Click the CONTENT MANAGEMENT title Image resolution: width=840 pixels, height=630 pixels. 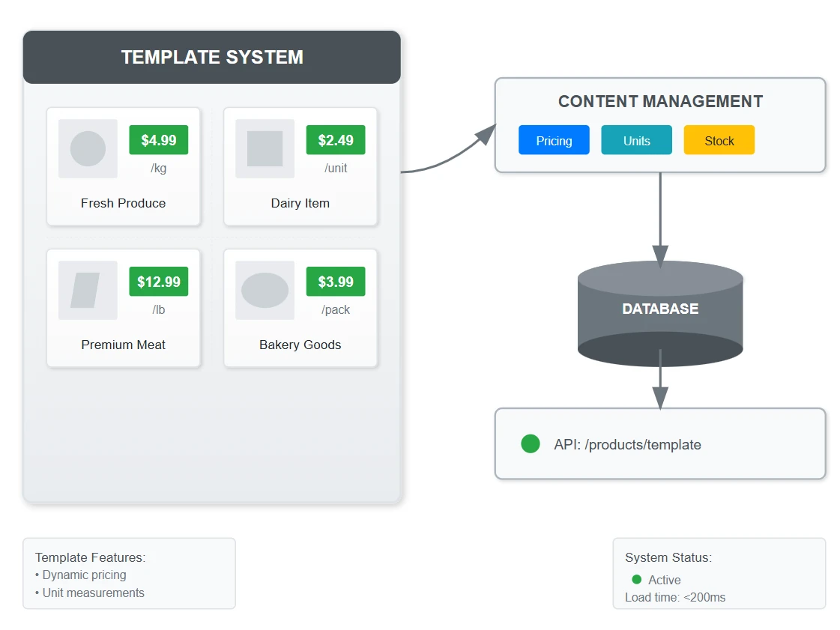point(660,101)
